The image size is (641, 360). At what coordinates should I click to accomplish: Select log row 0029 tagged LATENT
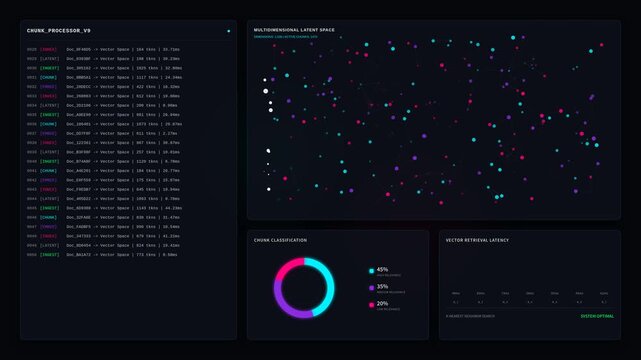click(103, 59)
